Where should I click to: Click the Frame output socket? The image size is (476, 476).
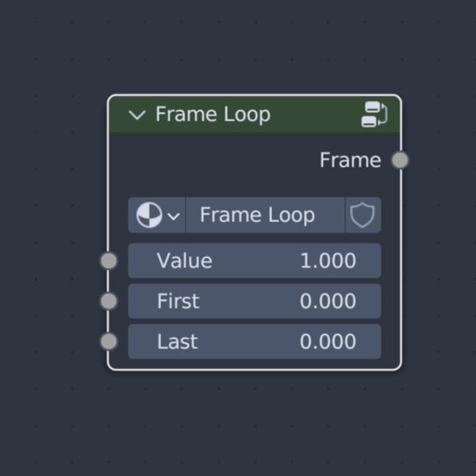pyautogui.click(x=400, y=160)
